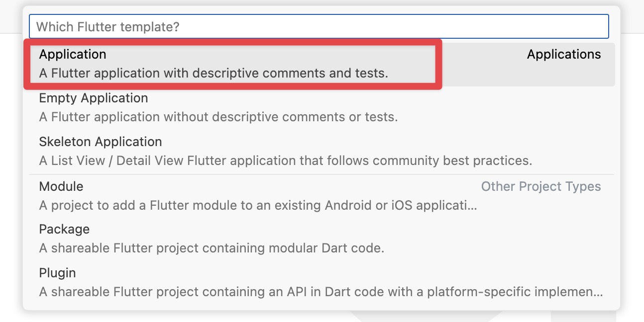This screenshot has height=322, width=644.
Task: Select the Application template option
Action: click(73, 54)
